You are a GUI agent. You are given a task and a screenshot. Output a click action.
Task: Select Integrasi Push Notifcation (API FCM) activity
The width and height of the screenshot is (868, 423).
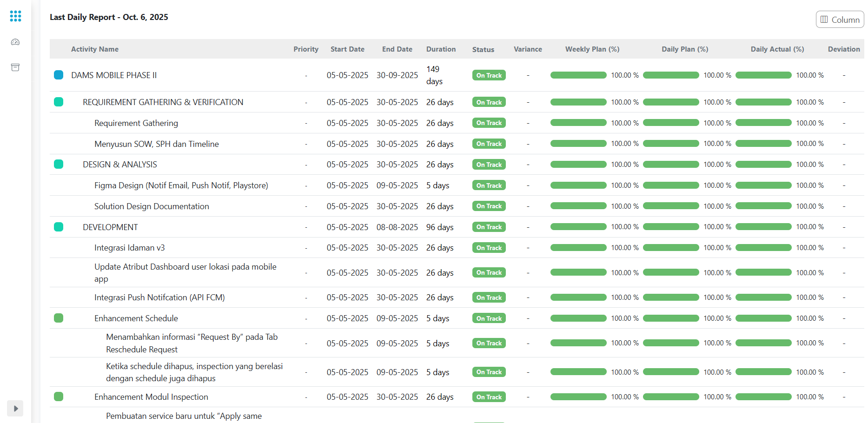pos(159,297)
